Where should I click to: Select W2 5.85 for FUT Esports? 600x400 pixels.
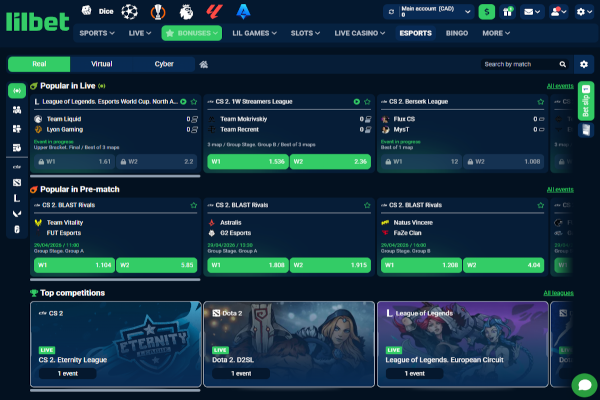(157, 265)
